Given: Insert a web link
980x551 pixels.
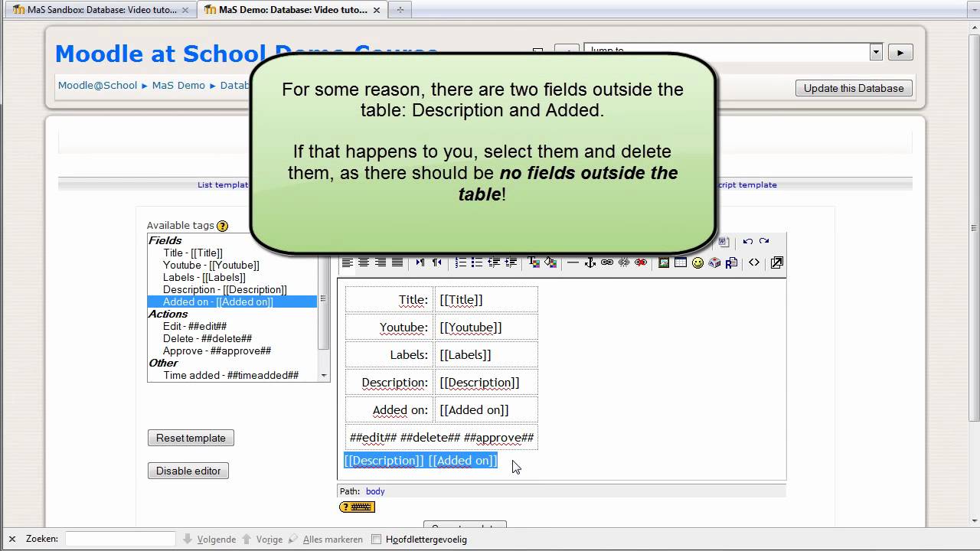Looking at the screenshot, I should (x=607, y=262).
